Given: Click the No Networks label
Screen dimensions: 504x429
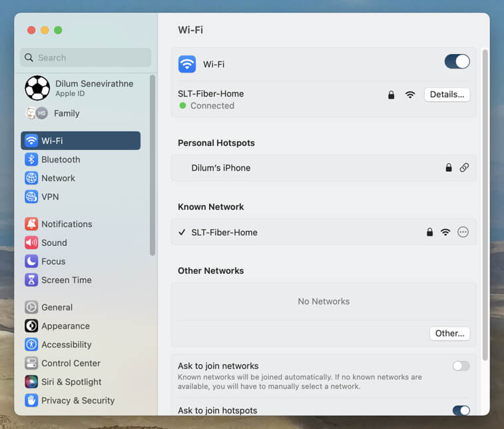Looking at the screenshot, I should pyautogui.click(x=324, y=301).
